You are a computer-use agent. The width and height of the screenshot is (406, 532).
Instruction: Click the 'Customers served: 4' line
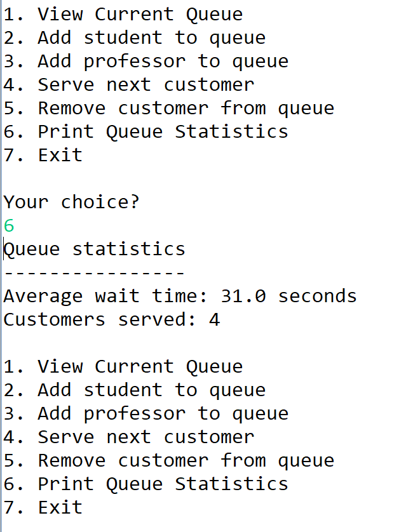[112, 320]
